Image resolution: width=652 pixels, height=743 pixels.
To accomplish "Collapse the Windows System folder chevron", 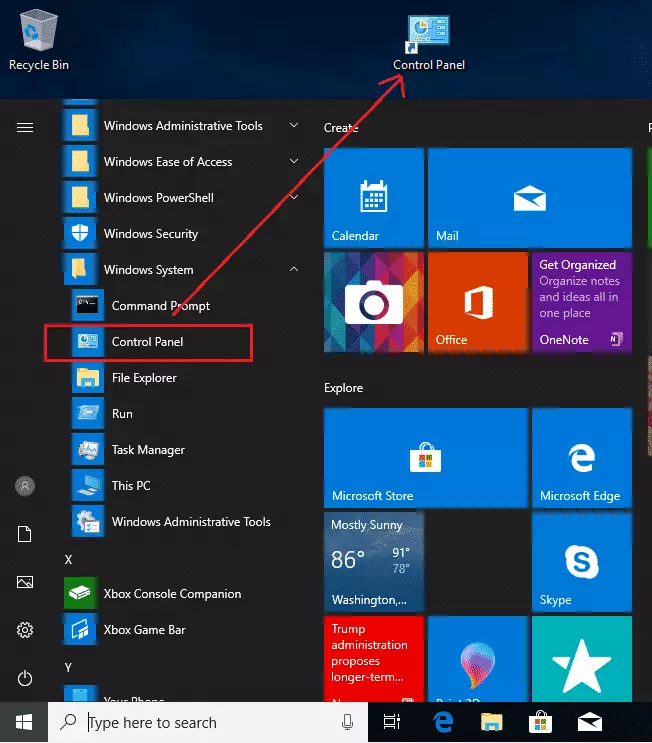I will coord(294,269).
